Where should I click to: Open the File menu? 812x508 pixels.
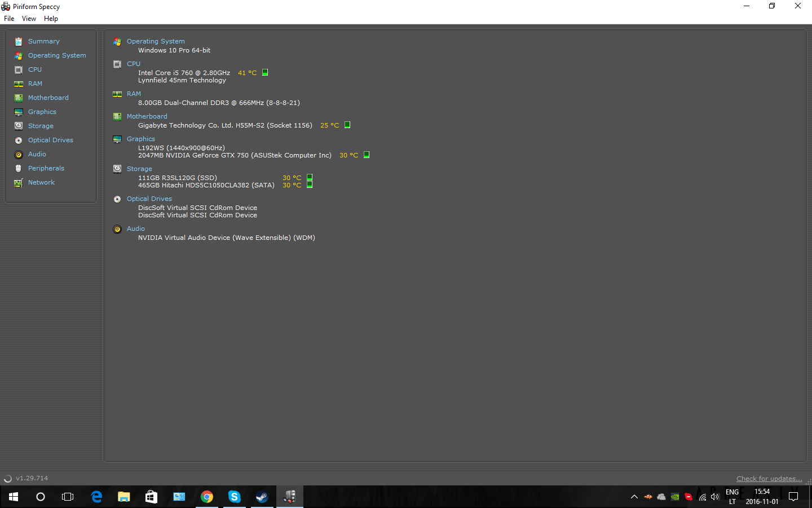9,19
